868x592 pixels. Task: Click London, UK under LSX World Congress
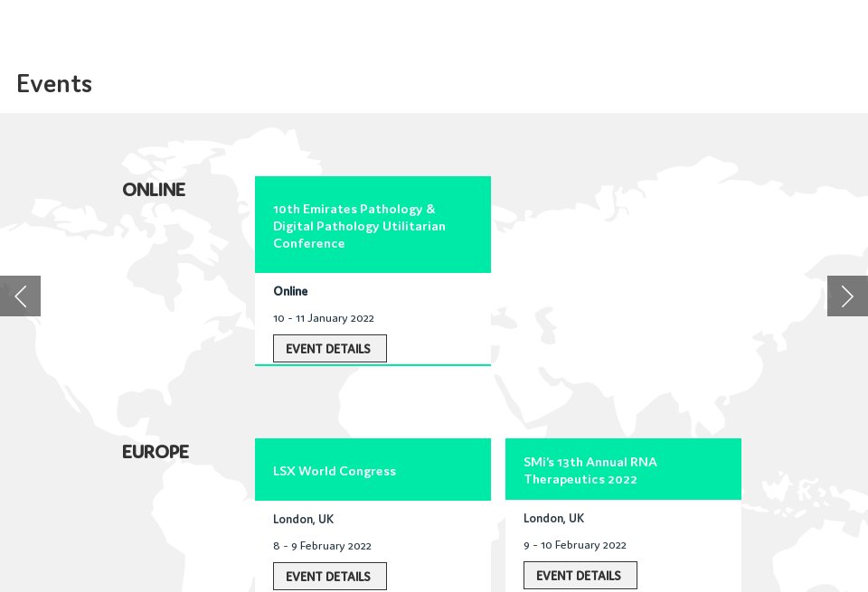tap(303, 519)
